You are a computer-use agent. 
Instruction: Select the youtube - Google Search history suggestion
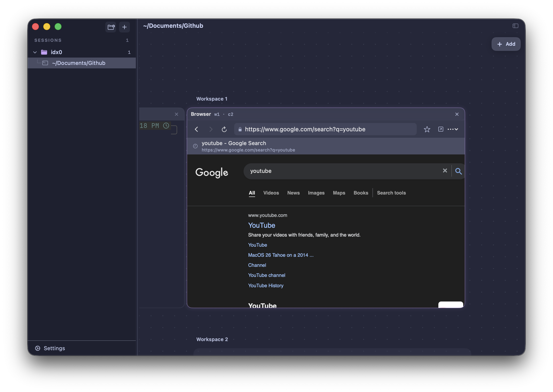[326, 146]
